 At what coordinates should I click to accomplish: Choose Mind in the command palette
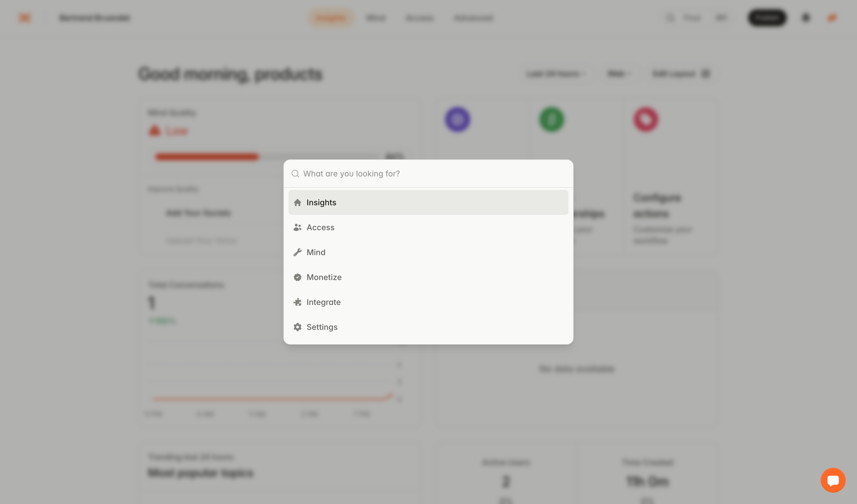click(428, 252)
